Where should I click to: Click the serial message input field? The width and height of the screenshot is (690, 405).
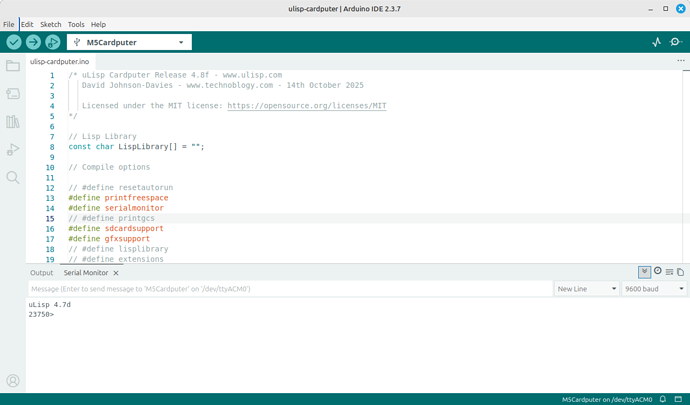pos(290,289)
